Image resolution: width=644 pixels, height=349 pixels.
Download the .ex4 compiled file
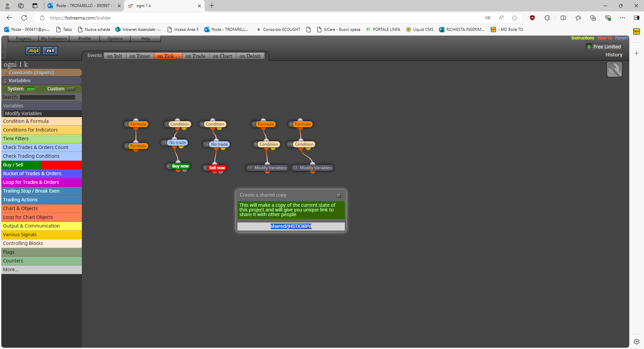(50, 51)
